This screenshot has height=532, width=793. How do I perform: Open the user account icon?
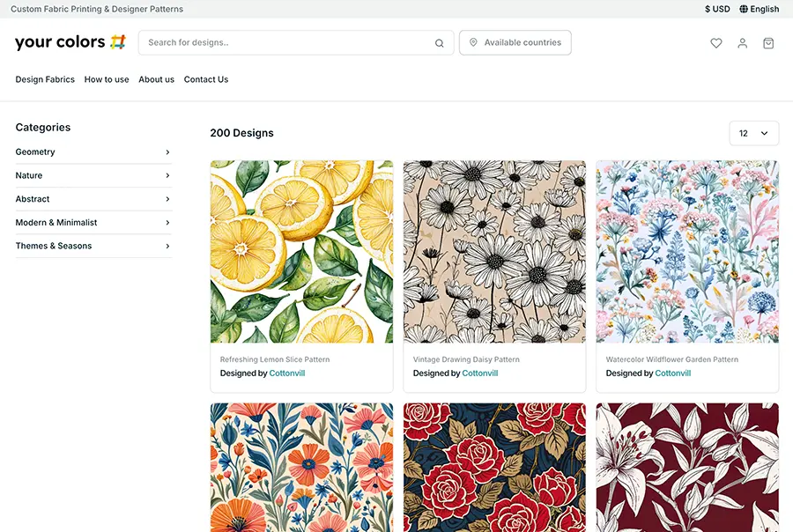click(742, 43)
